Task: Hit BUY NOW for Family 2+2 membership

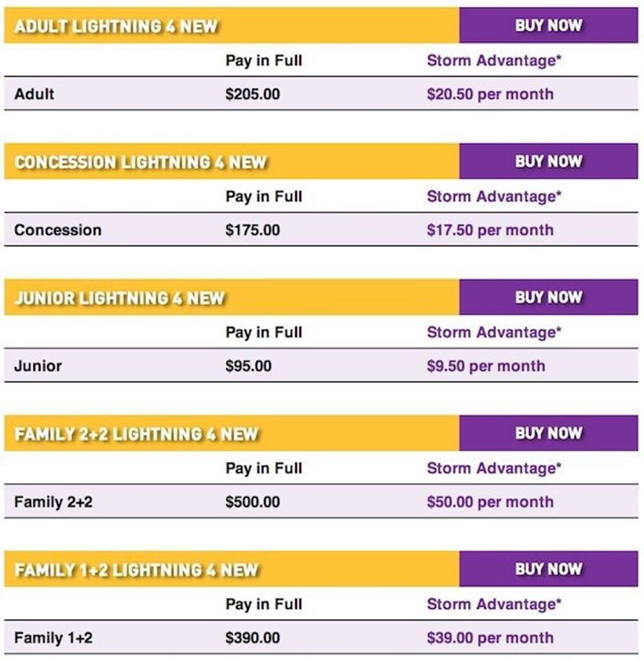Action: [548, 433]
